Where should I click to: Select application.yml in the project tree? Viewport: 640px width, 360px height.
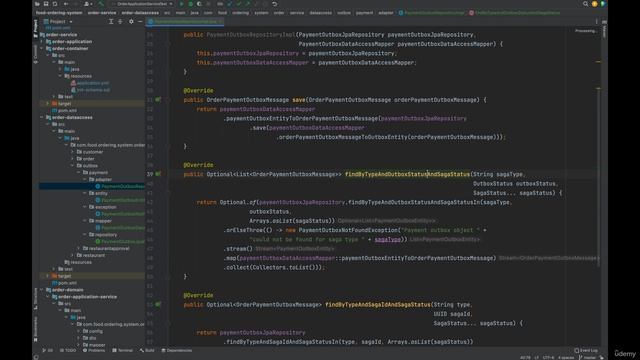pyautogui.click(x=93, y=83)
